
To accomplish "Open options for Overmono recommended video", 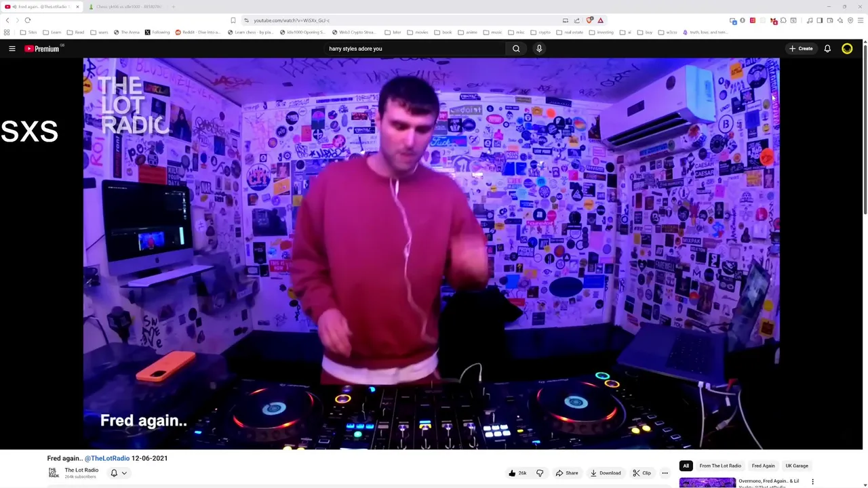I will click(812, 482).
